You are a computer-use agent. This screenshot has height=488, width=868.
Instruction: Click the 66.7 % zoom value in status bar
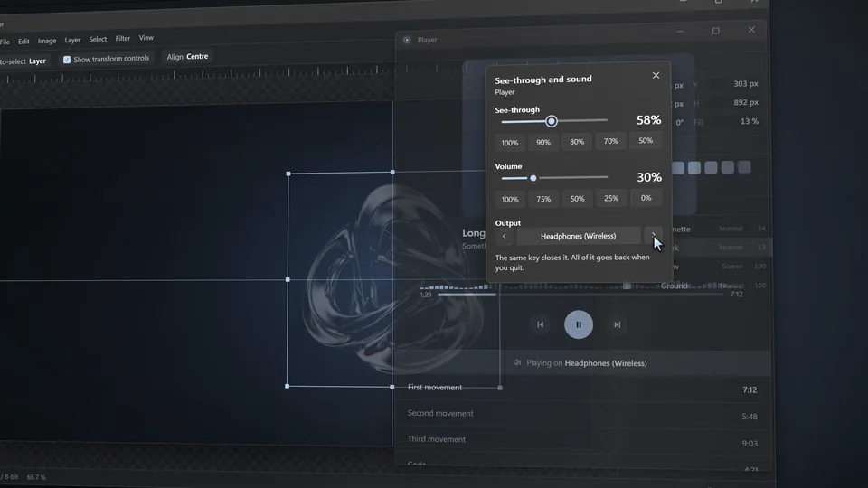click(x=36, y=477)
